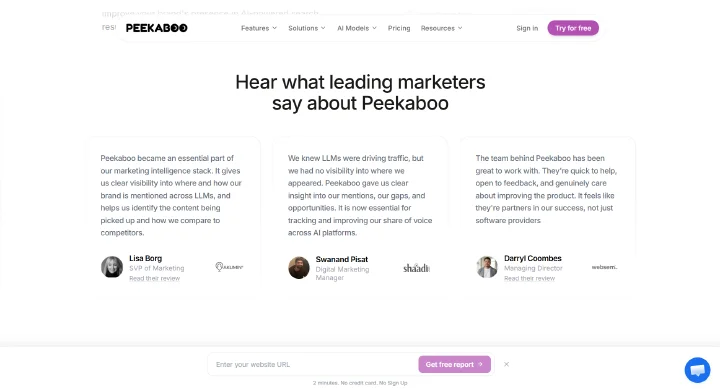Click the Try for free button
The height and width of the screenshot is (389, 720).
pos(573,28)
